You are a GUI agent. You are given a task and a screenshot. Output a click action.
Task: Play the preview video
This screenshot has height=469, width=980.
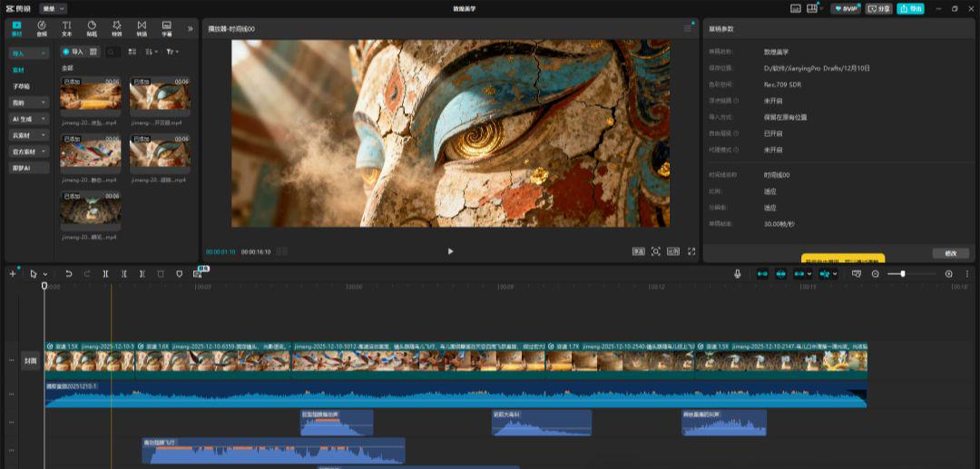coord(450,251)
